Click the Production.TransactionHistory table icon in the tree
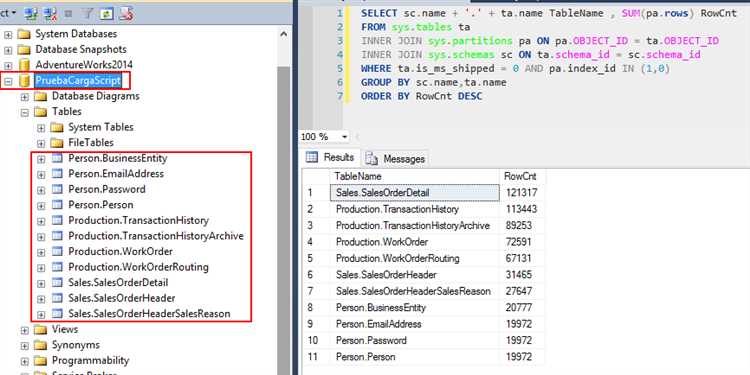The width and height of the screenshot is (750, 375). tap(57, 220)
